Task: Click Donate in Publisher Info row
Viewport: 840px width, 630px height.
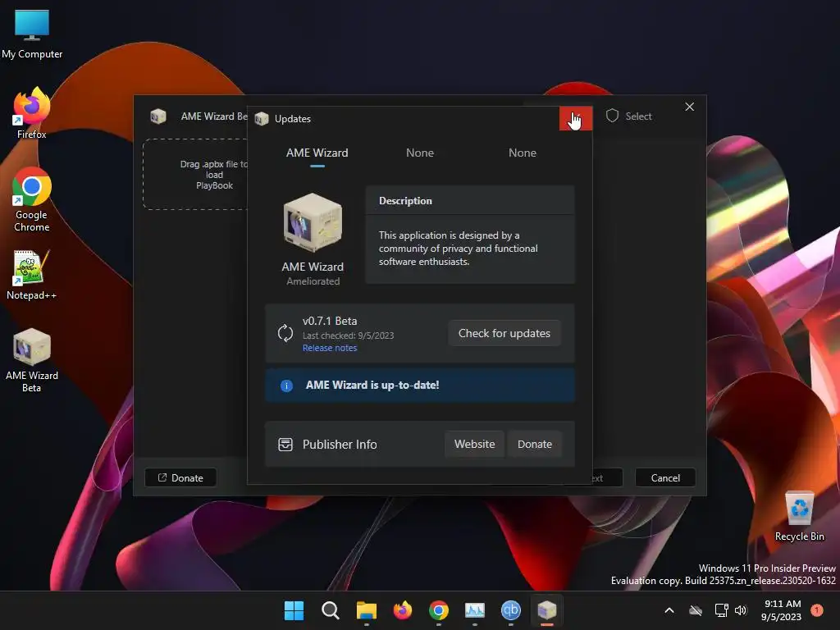Action: [x=534, y=444]
